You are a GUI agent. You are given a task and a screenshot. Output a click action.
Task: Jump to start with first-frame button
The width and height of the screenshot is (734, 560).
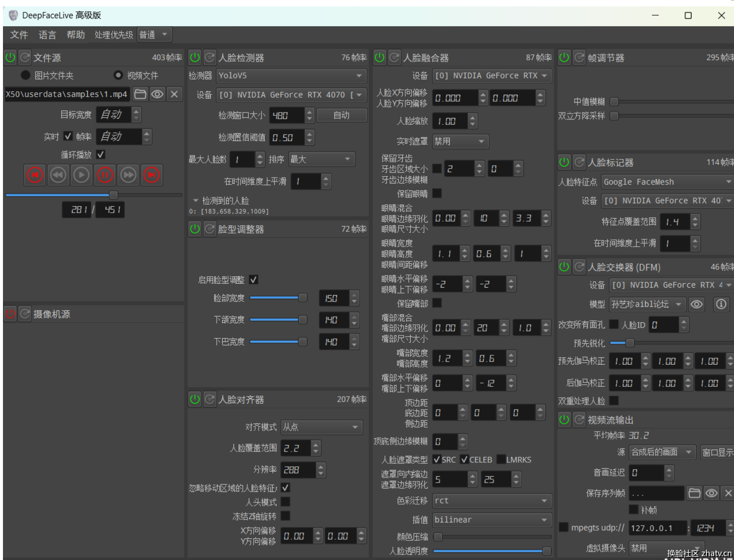click(x=35, y=175)
